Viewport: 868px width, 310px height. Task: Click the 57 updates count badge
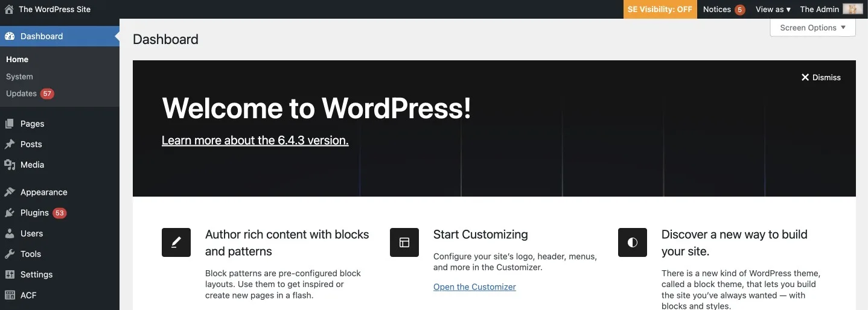pyautogui.click(x=47, y=93)
